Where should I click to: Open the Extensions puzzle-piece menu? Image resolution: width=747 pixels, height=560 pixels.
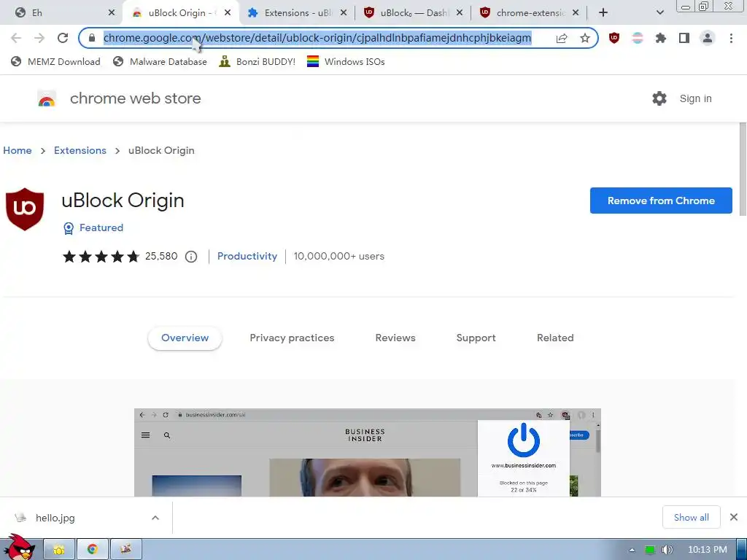pyautogui.click(x=661, y=38)
